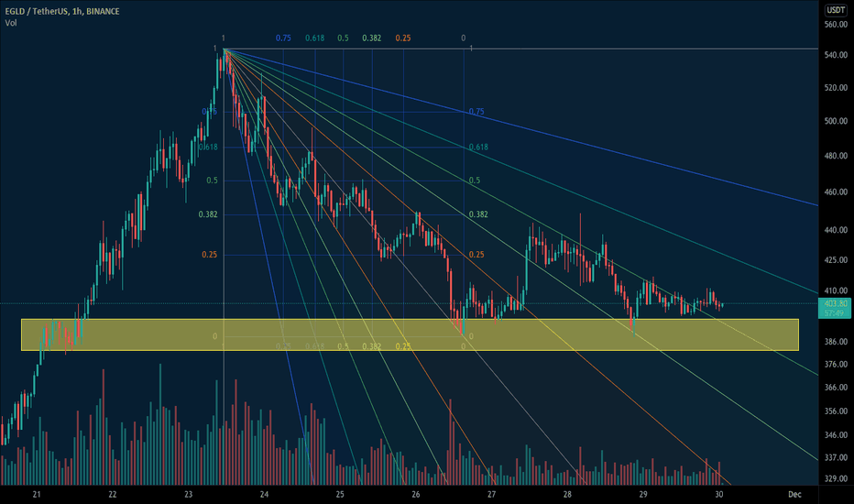Click date 21 on the time axis
This screenshot has width=854, height=504.
point(37,495)
